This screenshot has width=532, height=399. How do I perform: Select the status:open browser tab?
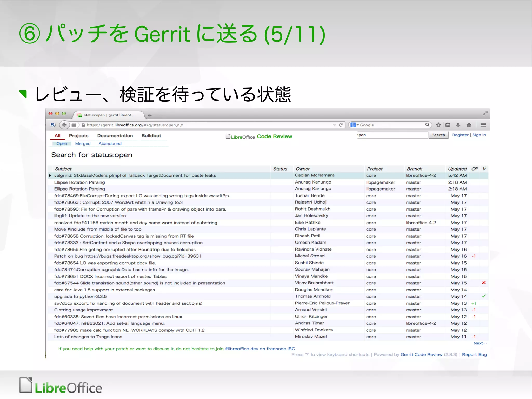click(109, 115)
